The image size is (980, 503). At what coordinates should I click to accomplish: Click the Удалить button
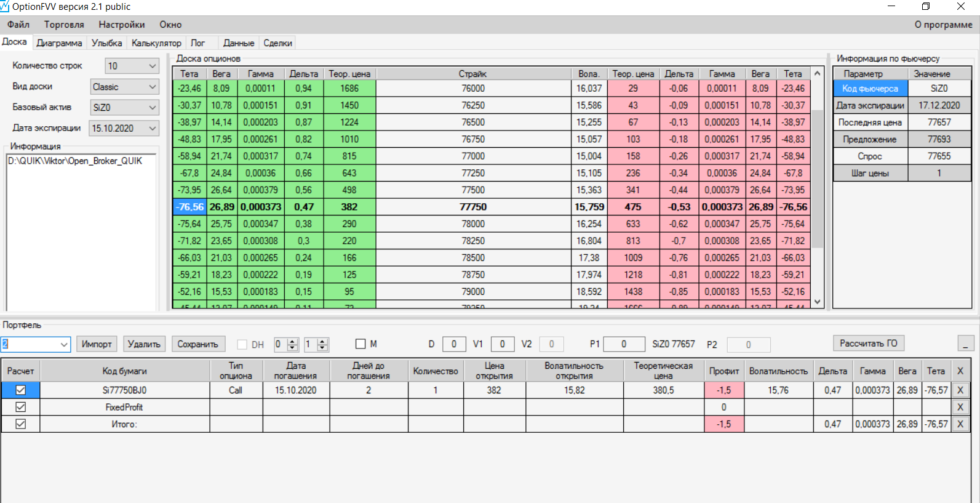[x=144, y=344]
